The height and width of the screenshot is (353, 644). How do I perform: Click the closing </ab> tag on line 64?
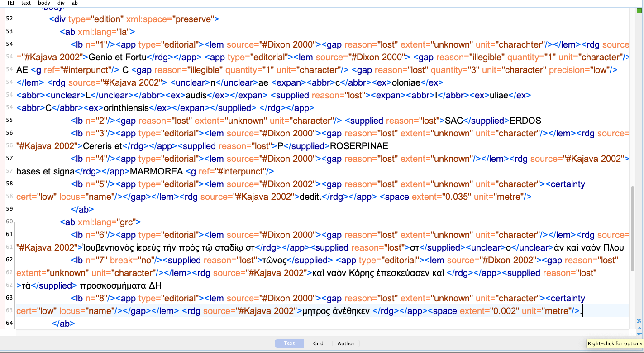tap(62, 324)
